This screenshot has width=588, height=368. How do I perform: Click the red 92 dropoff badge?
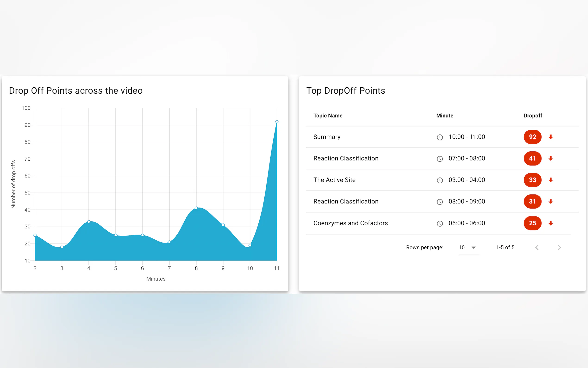pos(532,137)
